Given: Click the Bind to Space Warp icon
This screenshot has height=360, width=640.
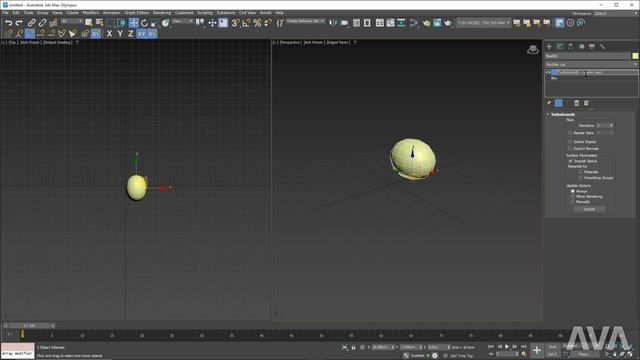Looking at the screenshot, I should click(x=53, y=23).
